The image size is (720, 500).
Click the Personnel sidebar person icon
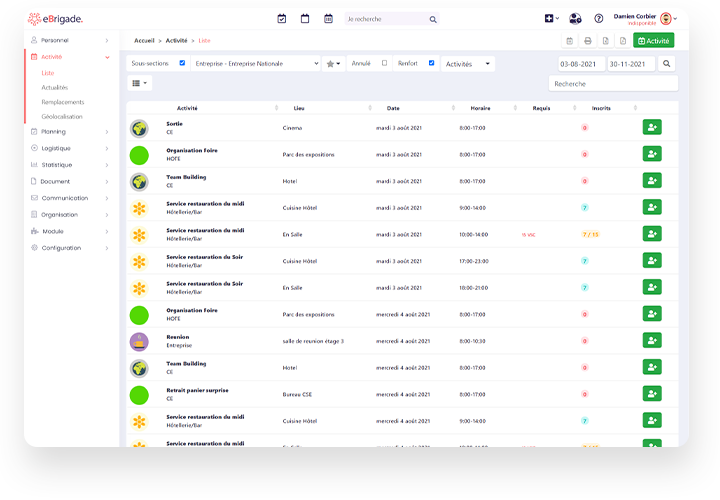pos(34,40)
